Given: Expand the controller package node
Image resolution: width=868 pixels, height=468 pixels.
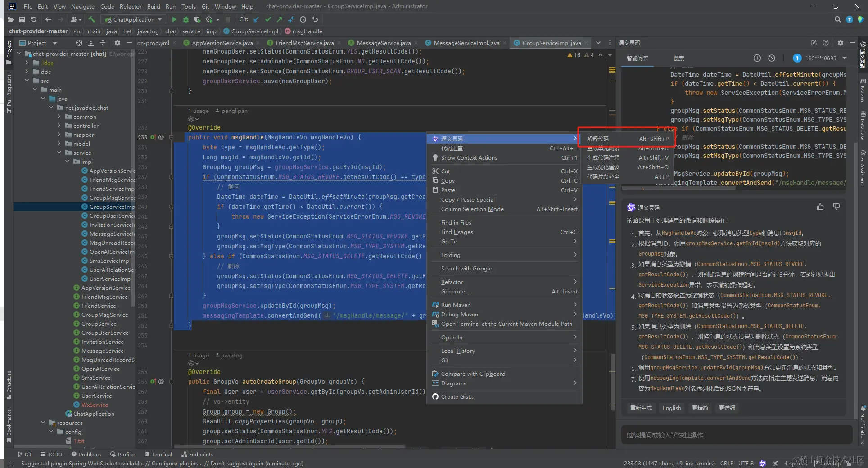Looking at the screenshot, I should [x=59, y=126].
